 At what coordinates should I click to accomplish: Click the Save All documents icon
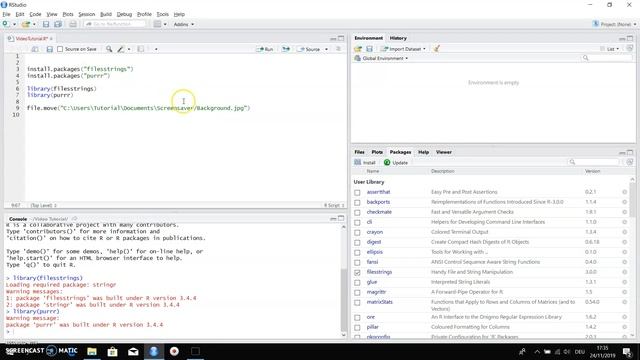click(x=58, y=24)
